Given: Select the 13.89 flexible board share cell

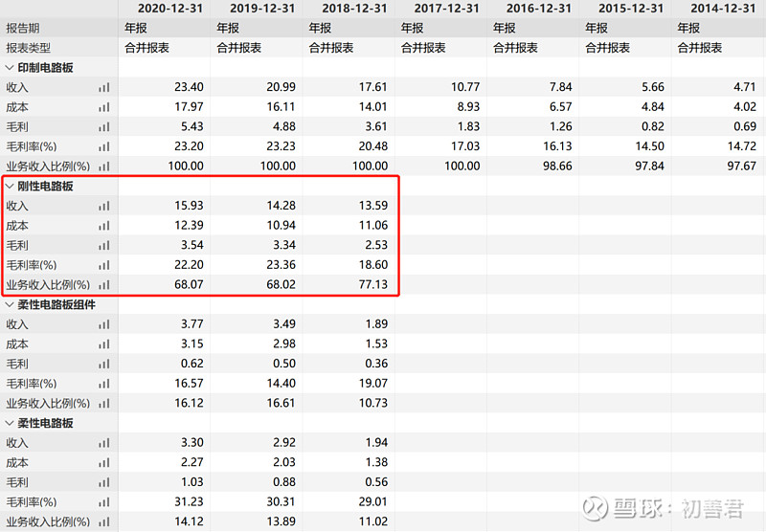Looking at the screenshot, I should [281, 521].
